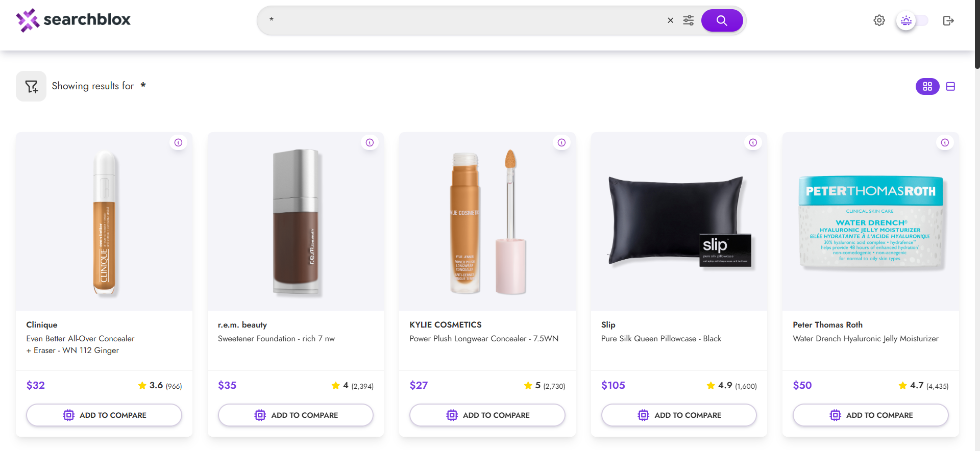This screenshot has height=451, width=980.
Task: Click the $27 price
Action: pos(419,385)
